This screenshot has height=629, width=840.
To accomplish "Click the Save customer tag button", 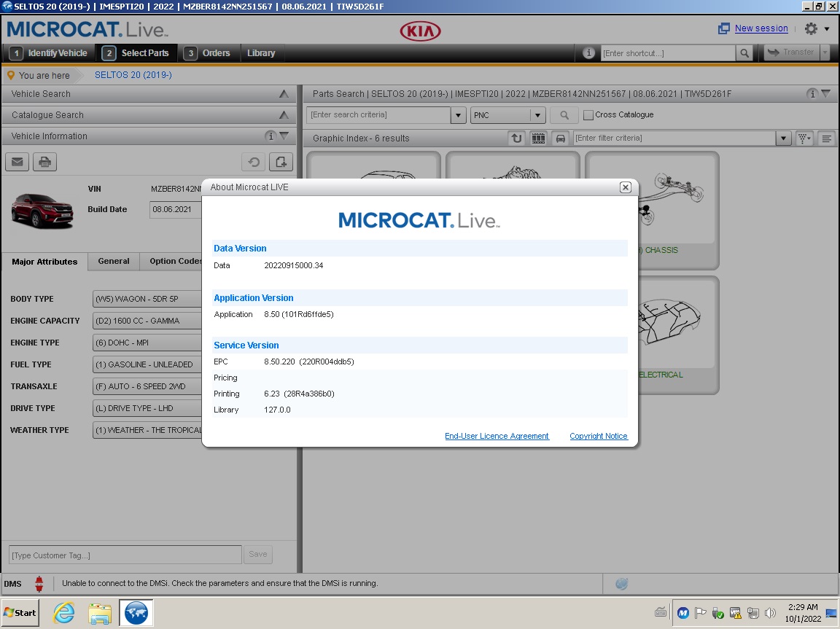I will click(257, 555).
